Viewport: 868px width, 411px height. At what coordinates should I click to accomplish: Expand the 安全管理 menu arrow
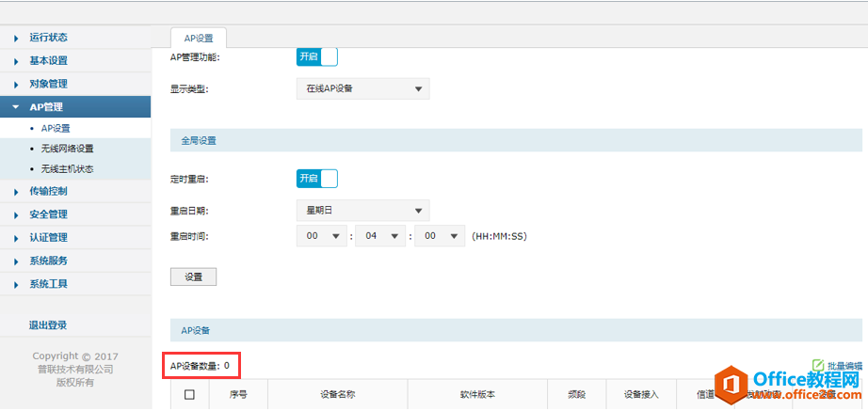(16, 215)
